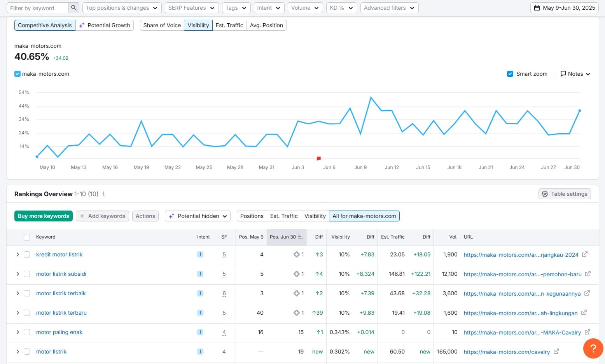Image resolution: width=605 pixels, height=364 pixels.
Task: Click the orange help question mark button
Action: tap(593, 348)
